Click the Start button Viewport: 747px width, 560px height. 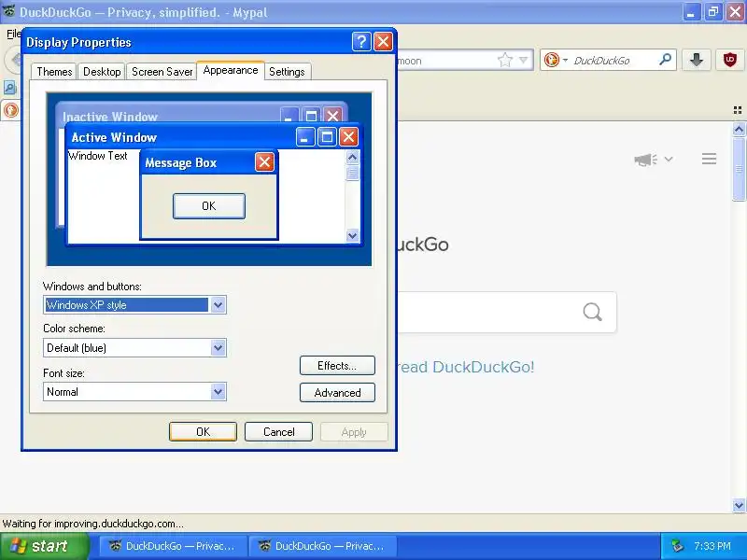[45, 546]
